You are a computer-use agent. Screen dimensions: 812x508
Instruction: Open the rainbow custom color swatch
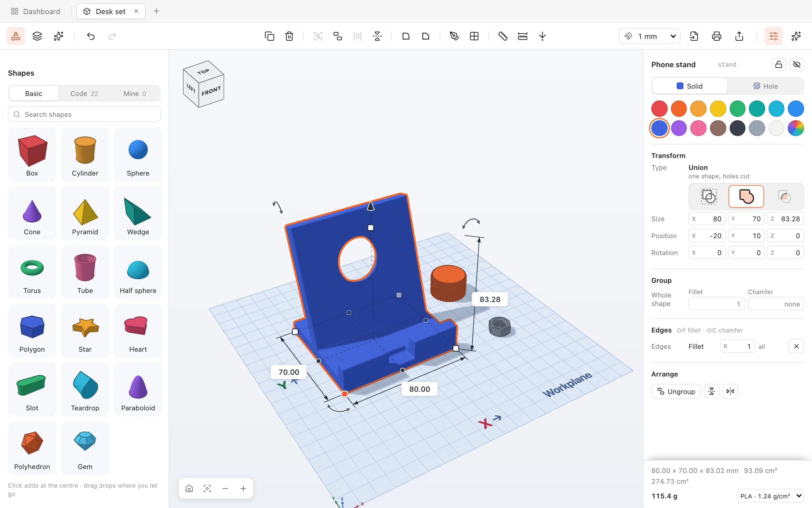[796, 128]
